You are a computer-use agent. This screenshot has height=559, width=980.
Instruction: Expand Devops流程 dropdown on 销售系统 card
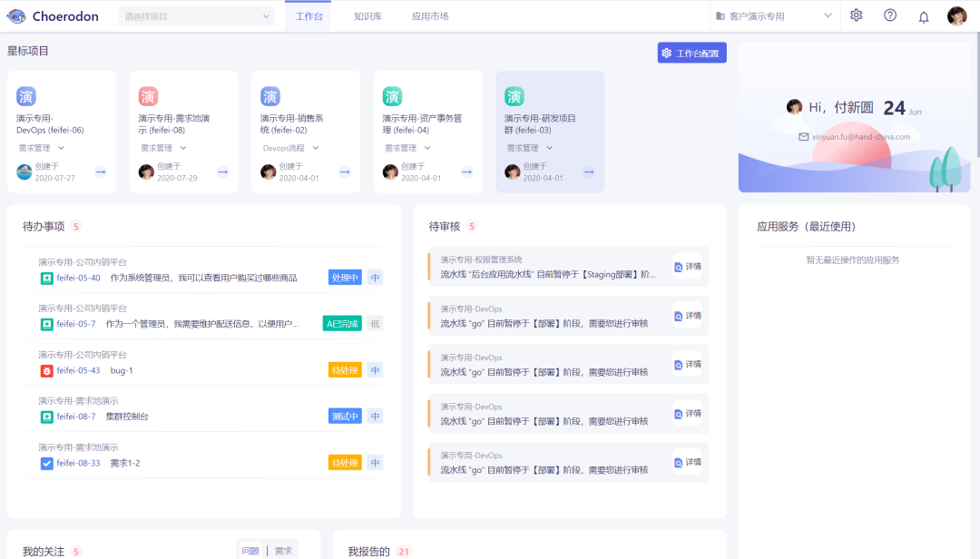(289, 148)
